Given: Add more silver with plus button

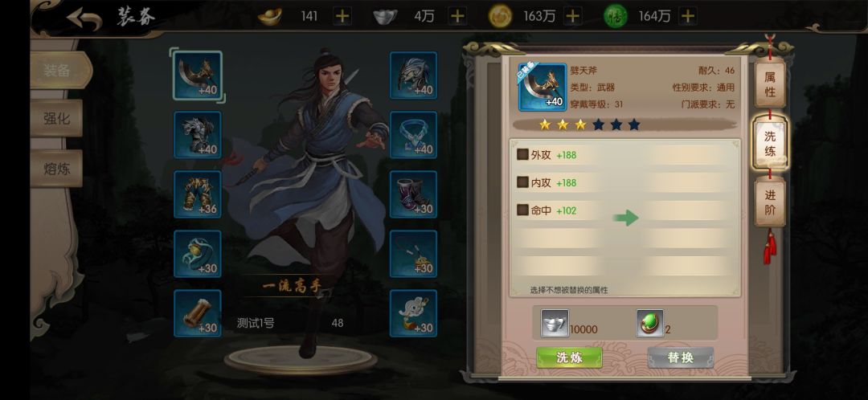Looking at the screenshot, I should (x=457, y=17).
